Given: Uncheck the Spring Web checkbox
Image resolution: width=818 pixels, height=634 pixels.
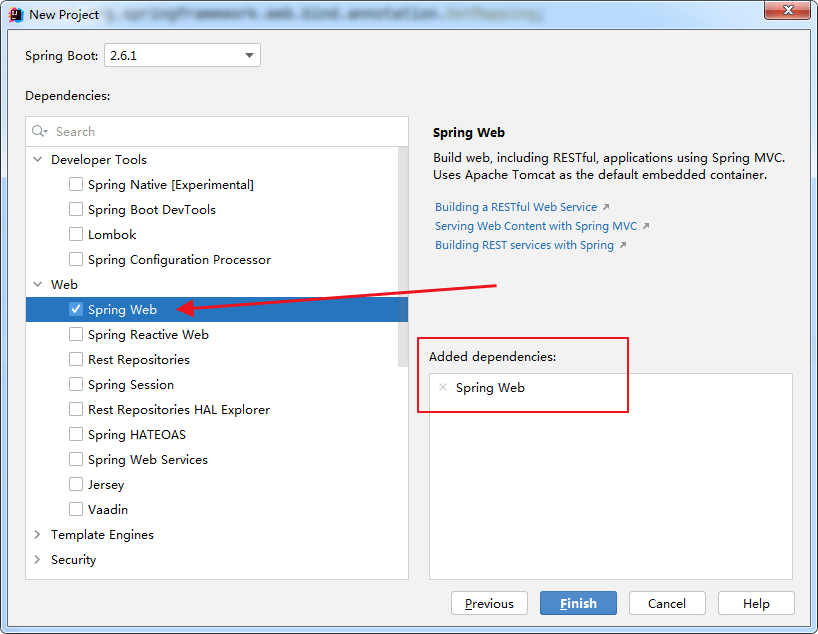Looking at the screenshot, I should click(x=76, y=309).
